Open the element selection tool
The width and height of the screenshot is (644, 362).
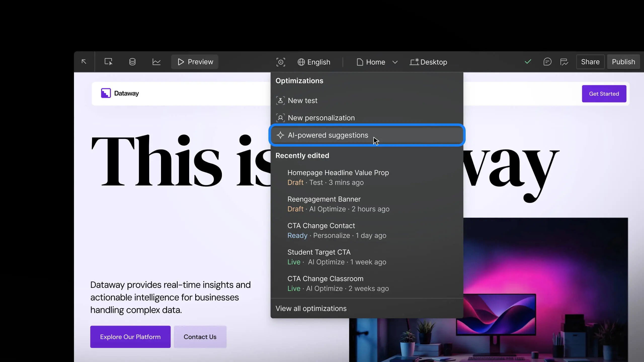pos(108,62)
